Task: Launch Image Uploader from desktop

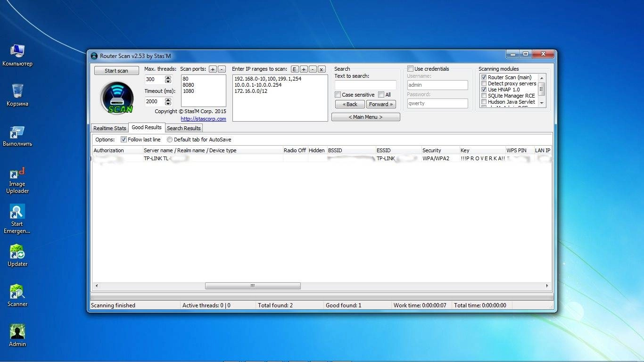Action: click(x=17, y=179)
